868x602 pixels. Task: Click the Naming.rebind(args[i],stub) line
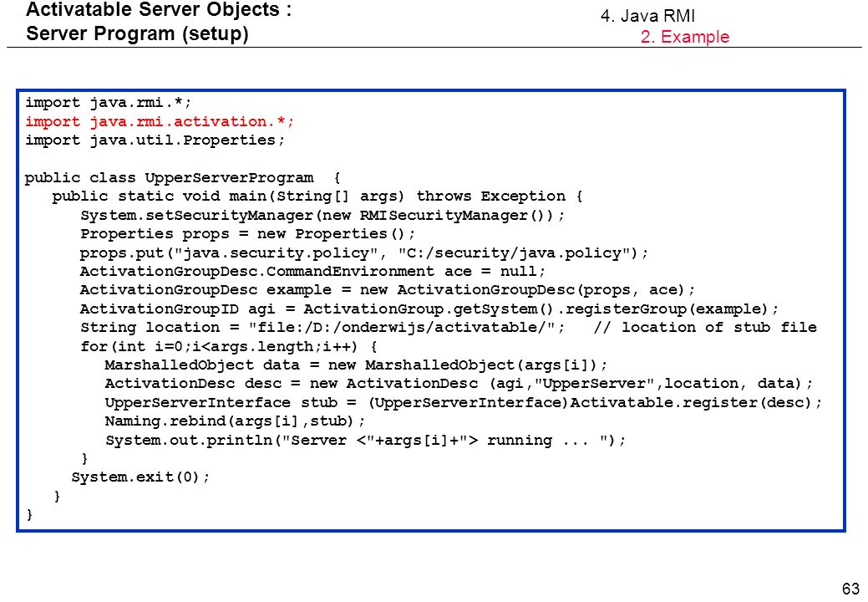tap(235, 421)
